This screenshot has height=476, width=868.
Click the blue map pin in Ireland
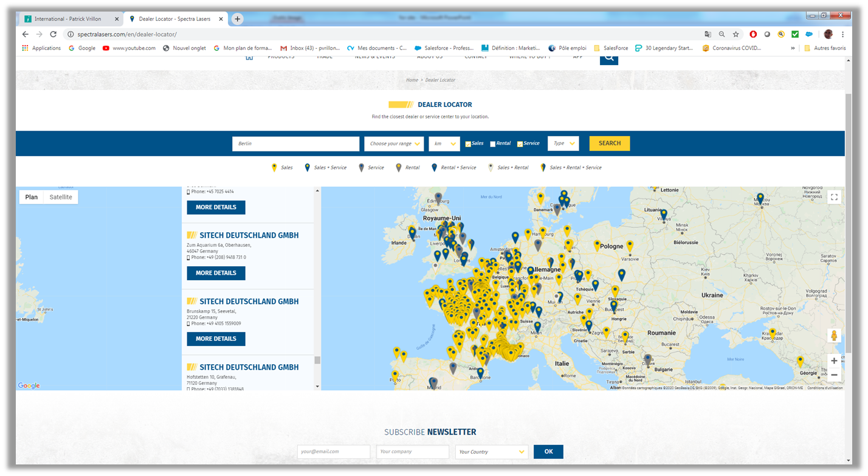point(412,233)
